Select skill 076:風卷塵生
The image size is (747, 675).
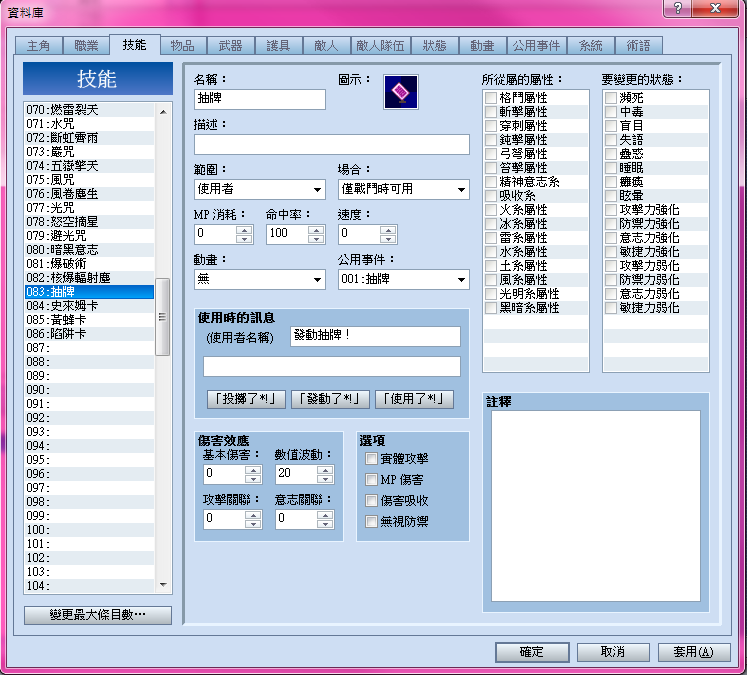click(x=90, y=194)
